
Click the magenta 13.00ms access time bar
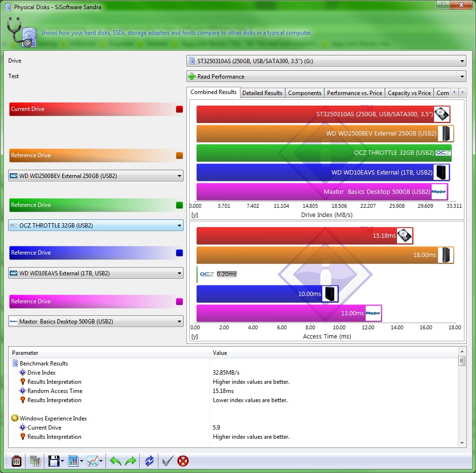pos(289,313)
